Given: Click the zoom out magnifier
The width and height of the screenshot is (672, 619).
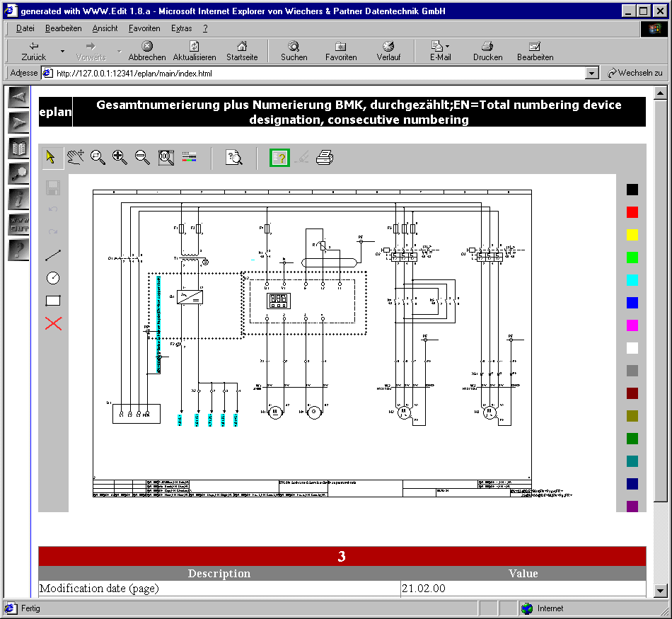Looking at the screenshot, I should point(143,157).
